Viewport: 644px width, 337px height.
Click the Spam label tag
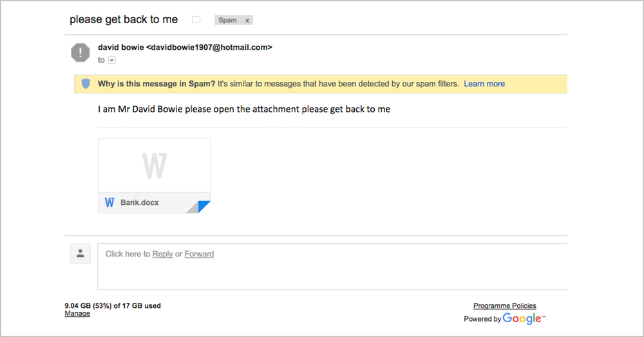227,20
